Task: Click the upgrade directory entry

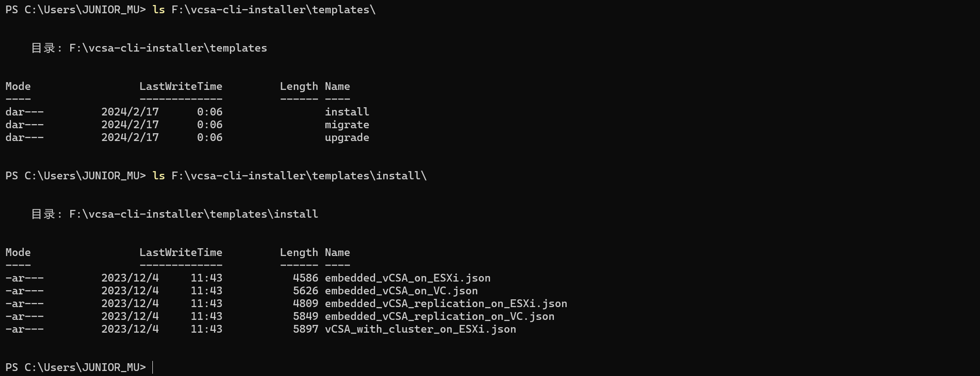Action: tap(347, 137)
